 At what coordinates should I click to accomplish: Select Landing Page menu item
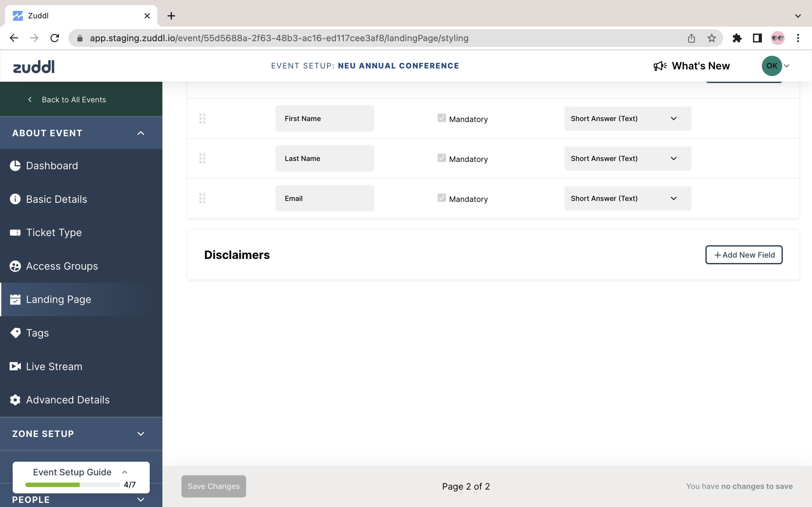point(58,299)
